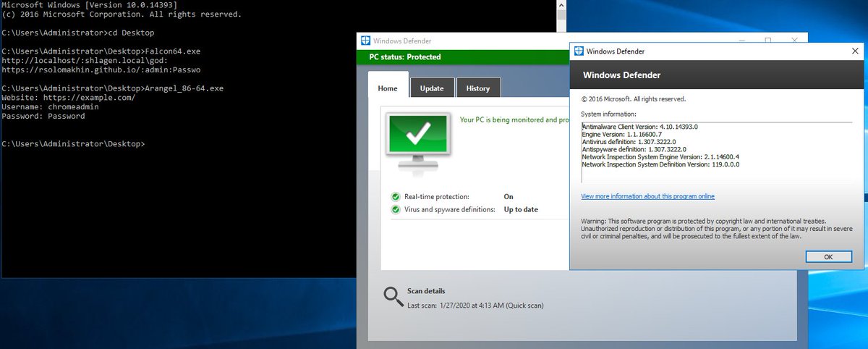The image size is (868, 349).
Task: Click the Windows Defender shield icon in main window title
Action: tap(365, 40)
